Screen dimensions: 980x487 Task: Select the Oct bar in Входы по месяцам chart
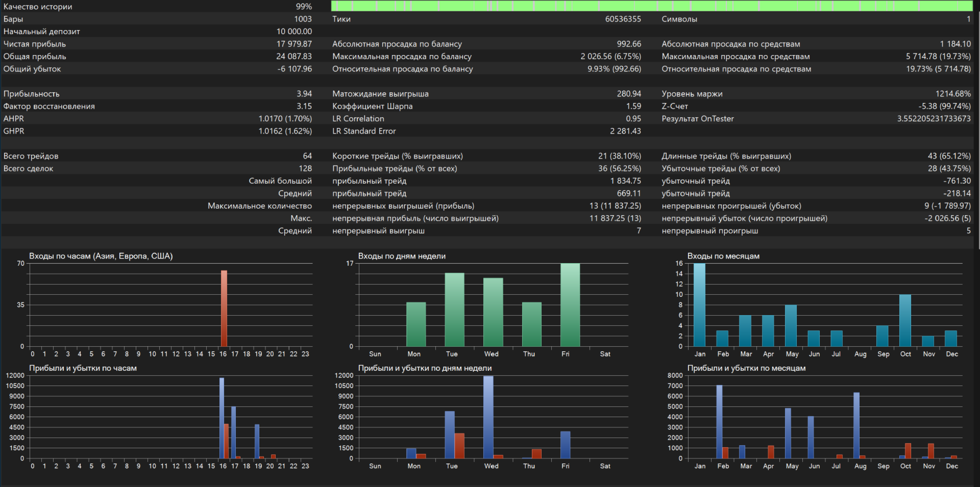pyautogui.click(x=905, y=320)
